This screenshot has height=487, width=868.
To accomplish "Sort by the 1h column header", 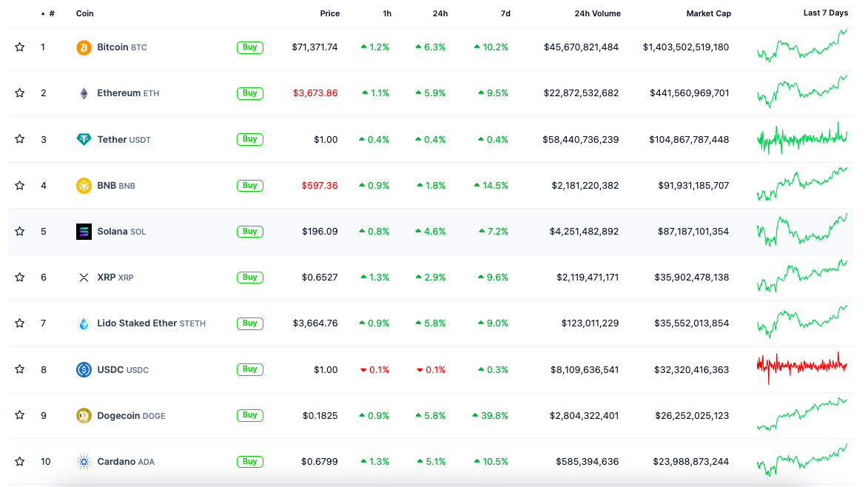I will click(x=387, y=13).
